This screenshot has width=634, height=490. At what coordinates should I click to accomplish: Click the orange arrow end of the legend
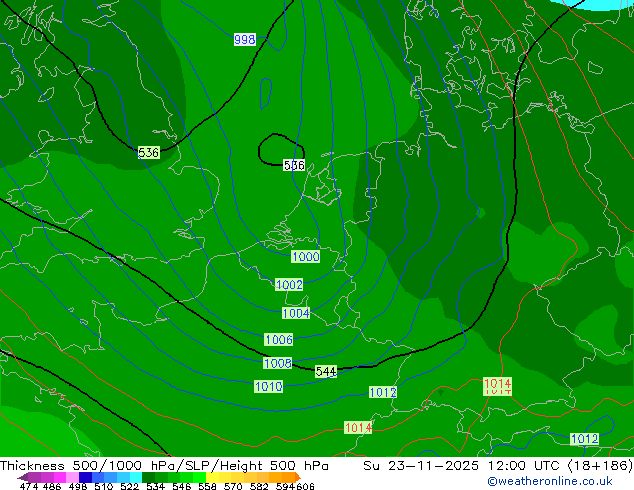[x=298, y=477]
